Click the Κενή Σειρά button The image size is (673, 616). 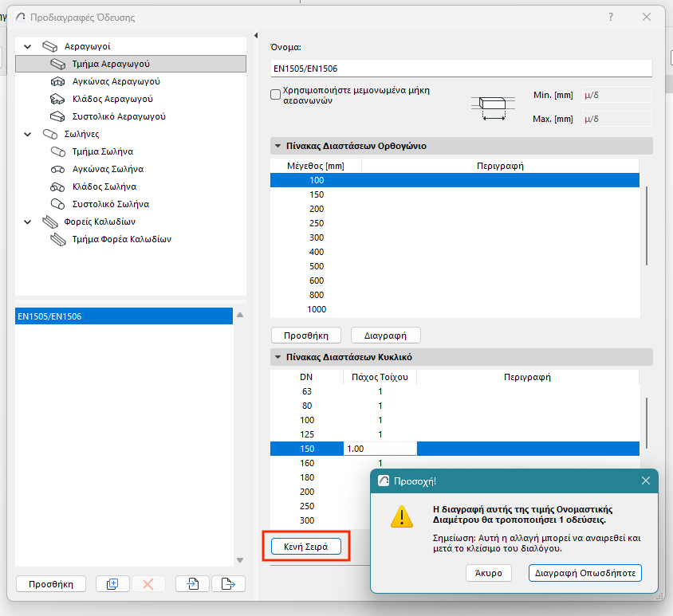(306, 547)
